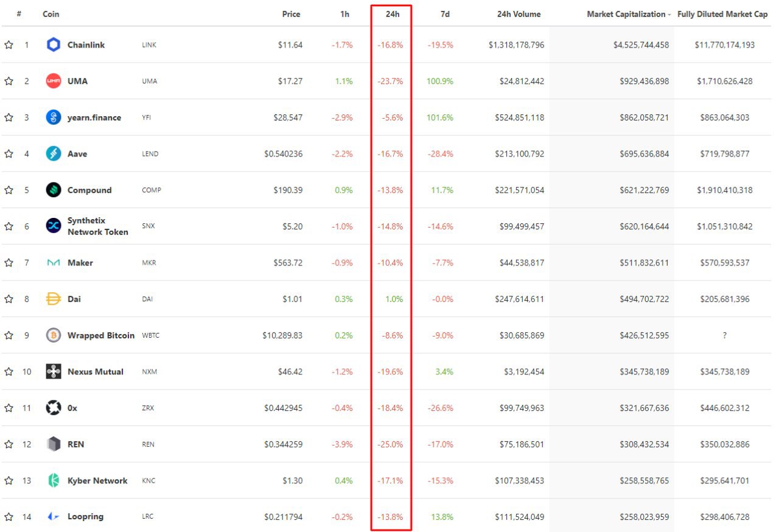The width and height of the screenshot is (779, 532).
Task: Toggle the favorite star for Compound
Action: point(9,190)
